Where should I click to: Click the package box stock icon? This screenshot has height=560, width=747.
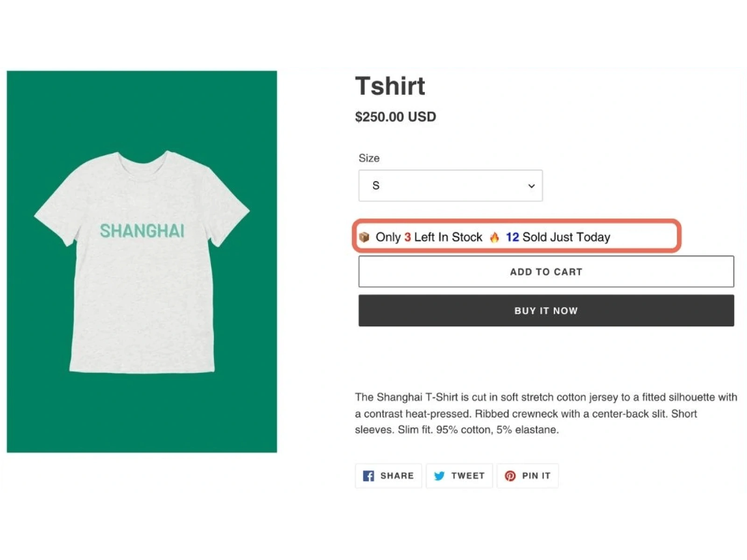pyautogui.click(x=364, y=237)
